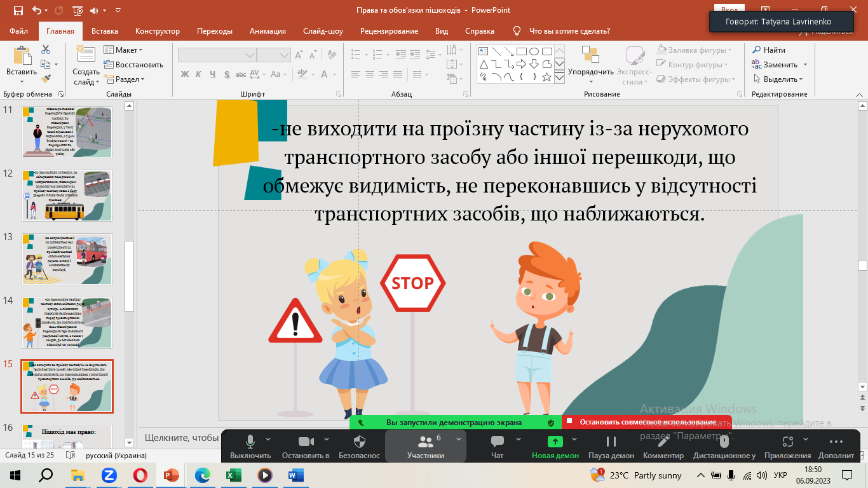Expand the Заменить dropdown arrow
Image resolution: width=868 pixels, height=488 pixels.
click(x=805, y=65)
